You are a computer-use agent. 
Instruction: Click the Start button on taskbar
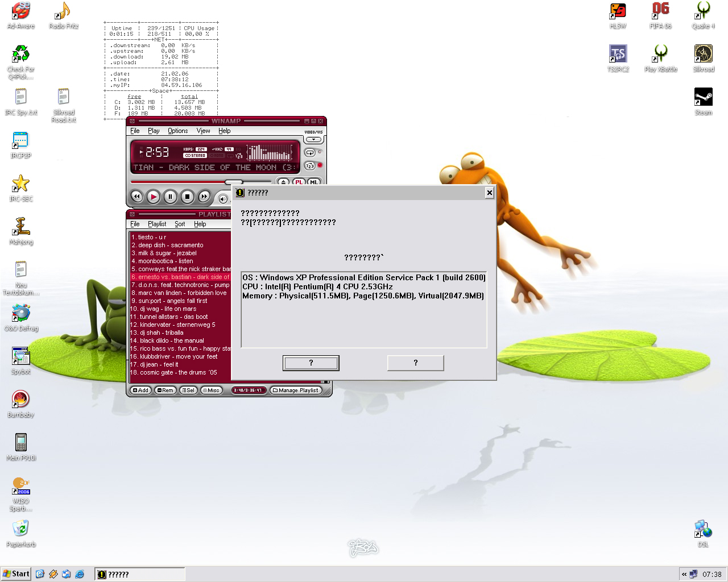click(16, 574)
